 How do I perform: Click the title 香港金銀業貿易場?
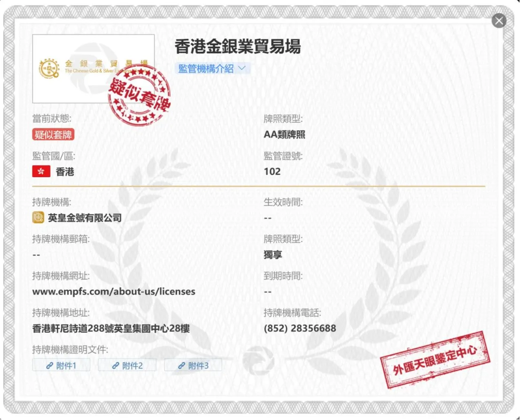238,46
